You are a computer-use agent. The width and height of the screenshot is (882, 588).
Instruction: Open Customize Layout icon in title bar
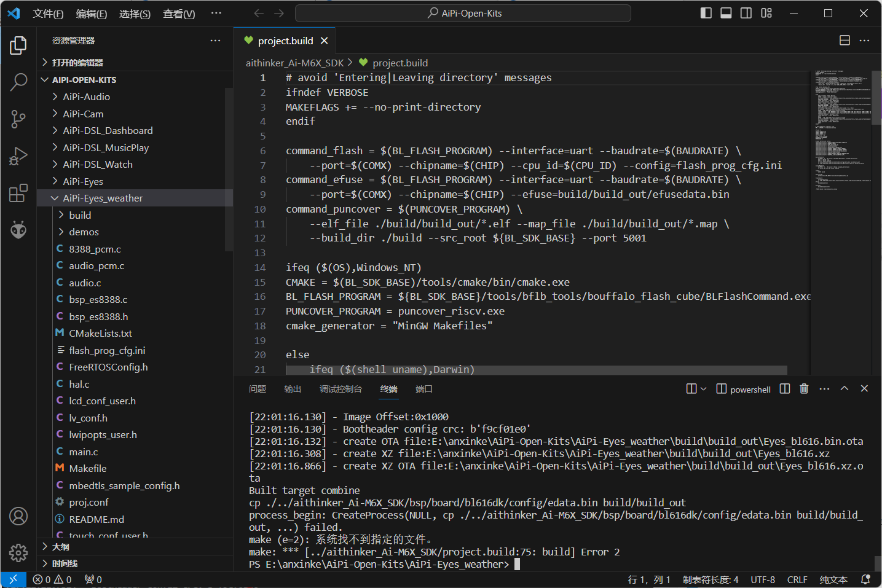click(766, 13)
